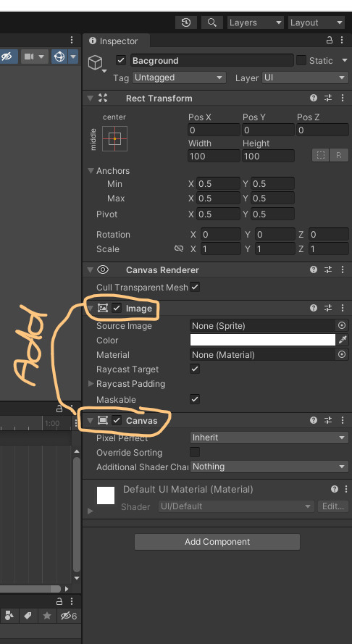
Task: Enable the Override Sorting checkbox
Action: click(x=195, y=452)
